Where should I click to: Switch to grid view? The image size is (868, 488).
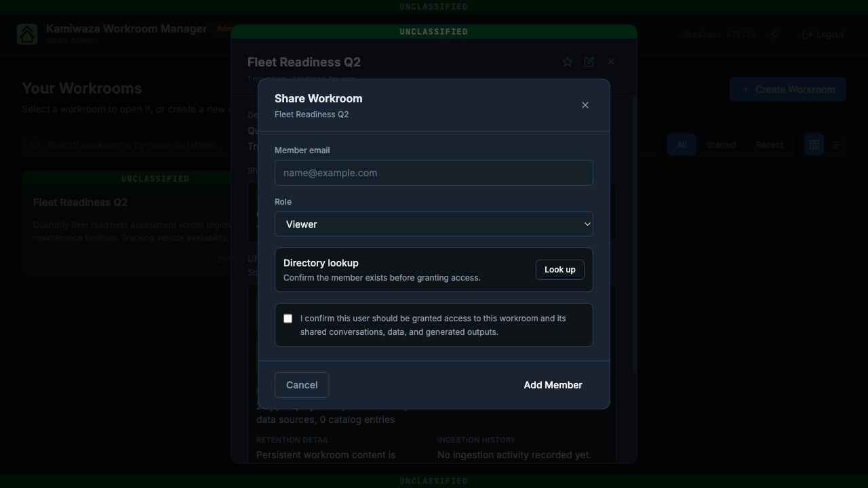814,145
